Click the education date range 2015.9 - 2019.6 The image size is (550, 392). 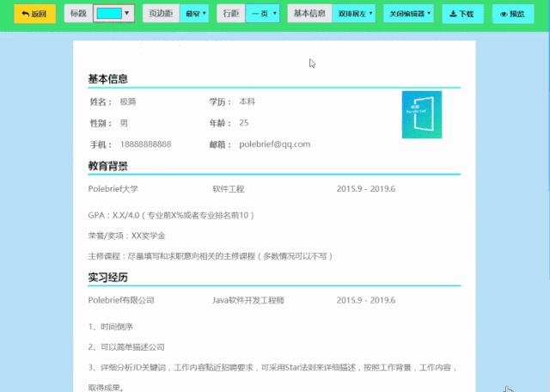click(x=366, y=189)
